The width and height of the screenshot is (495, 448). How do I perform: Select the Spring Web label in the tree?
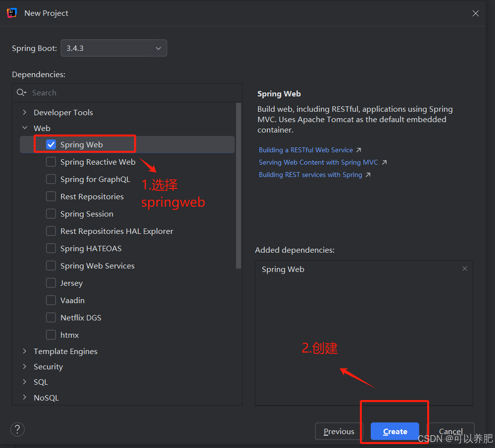coord(82,145)
